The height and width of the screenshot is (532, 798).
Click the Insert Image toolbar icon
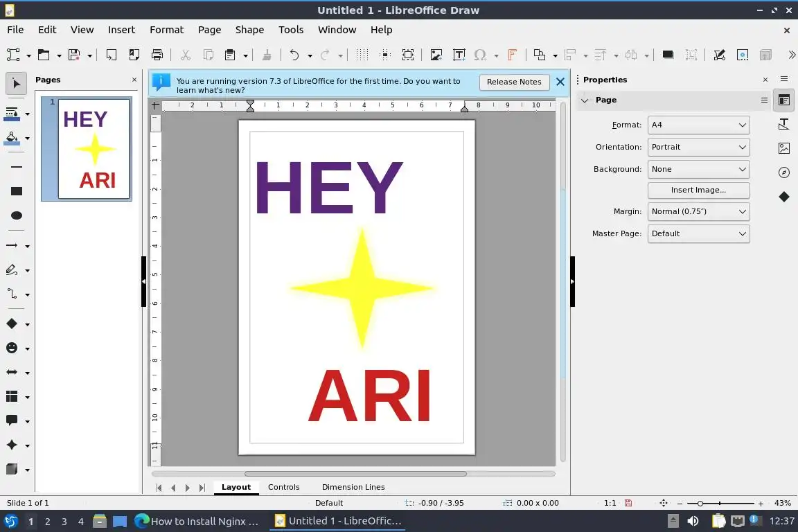pyautogui.click(x=436, y=55)
